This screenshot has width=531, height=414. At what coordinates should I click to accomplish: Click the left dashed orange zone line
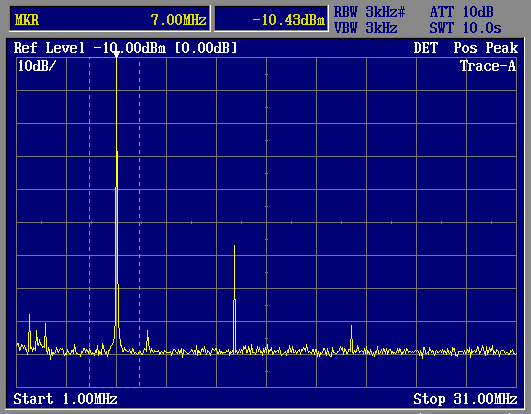coord(89,222)
